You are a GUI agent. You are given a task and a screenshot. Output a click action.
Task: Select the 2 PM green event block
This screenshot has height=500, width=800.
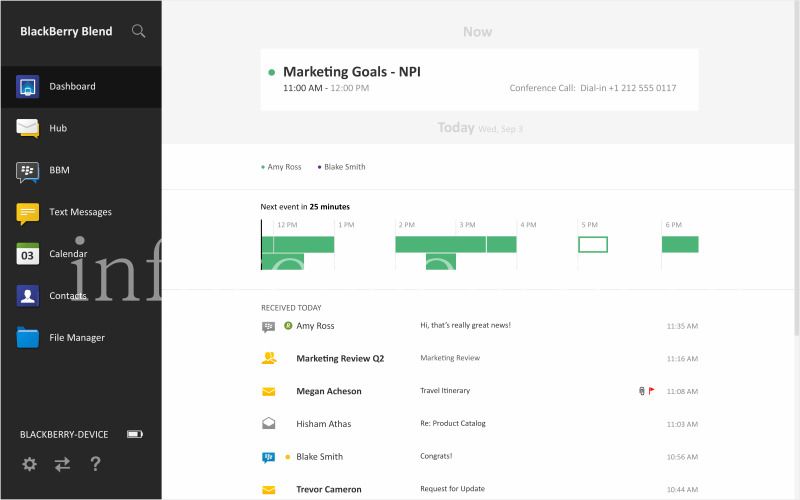(x=440, y=244)
